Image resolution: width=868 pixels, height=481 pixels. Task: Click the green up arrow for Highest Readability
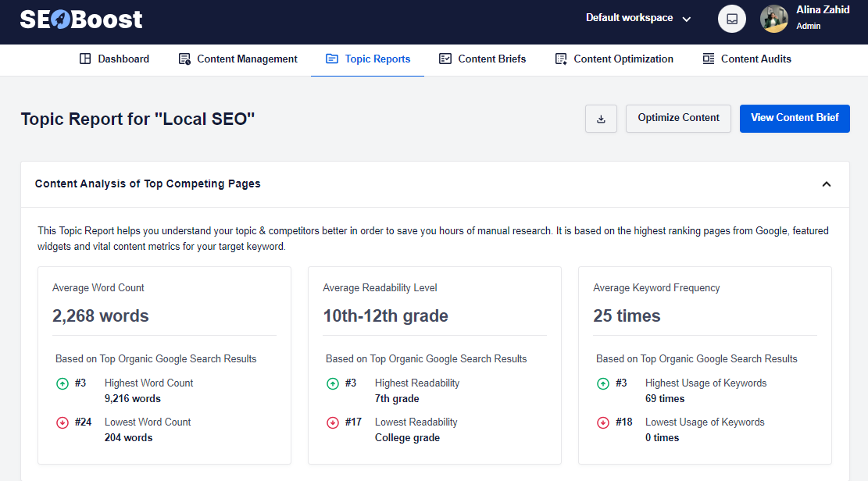pos(333,383)
